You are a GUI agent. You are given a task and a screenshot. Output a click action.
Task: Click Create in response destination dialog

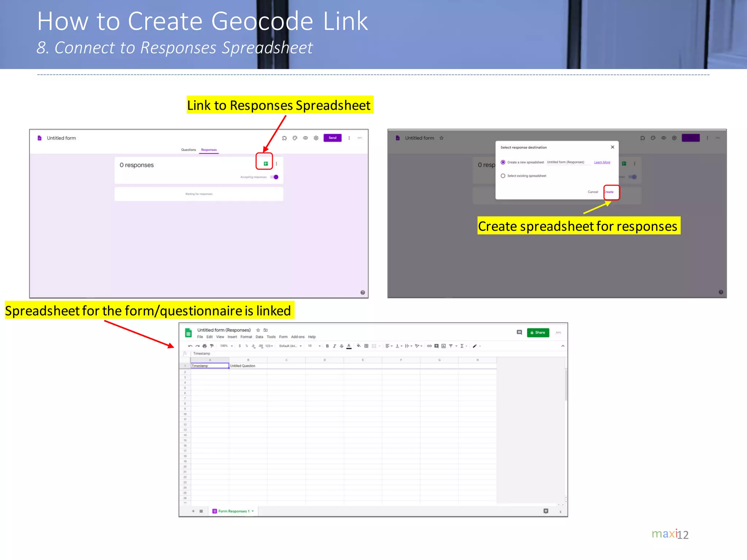[x=609, y=192]
